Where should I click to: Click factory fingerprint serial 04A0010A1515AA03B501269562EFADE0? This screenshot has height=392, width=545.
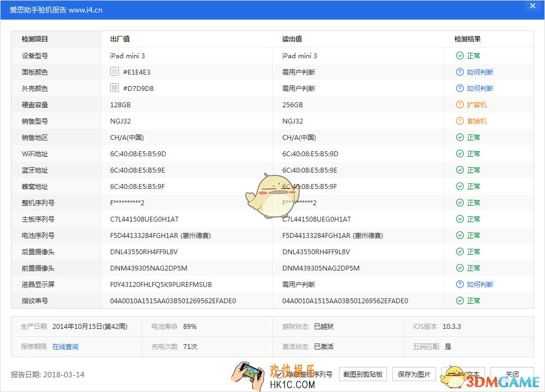[x=173, y=301]
